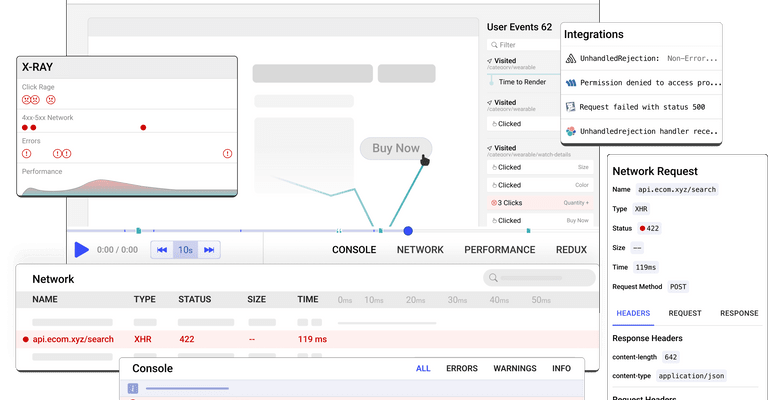Select the Time to Render event
768x400 pixels.
pos(522,82)
